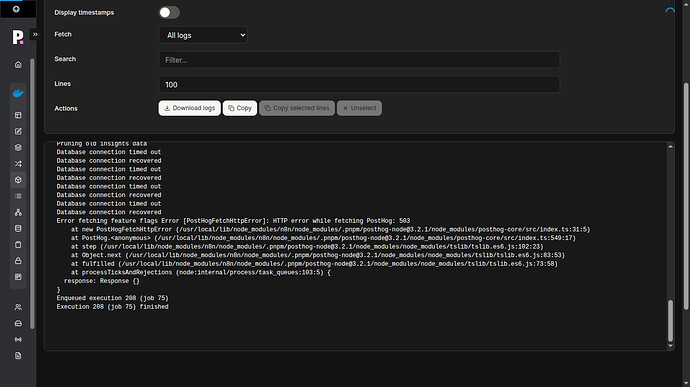This screenshot has width=690, height=387.
Task: Open the Swarm board icon below padlock
Action: point(18,277)
